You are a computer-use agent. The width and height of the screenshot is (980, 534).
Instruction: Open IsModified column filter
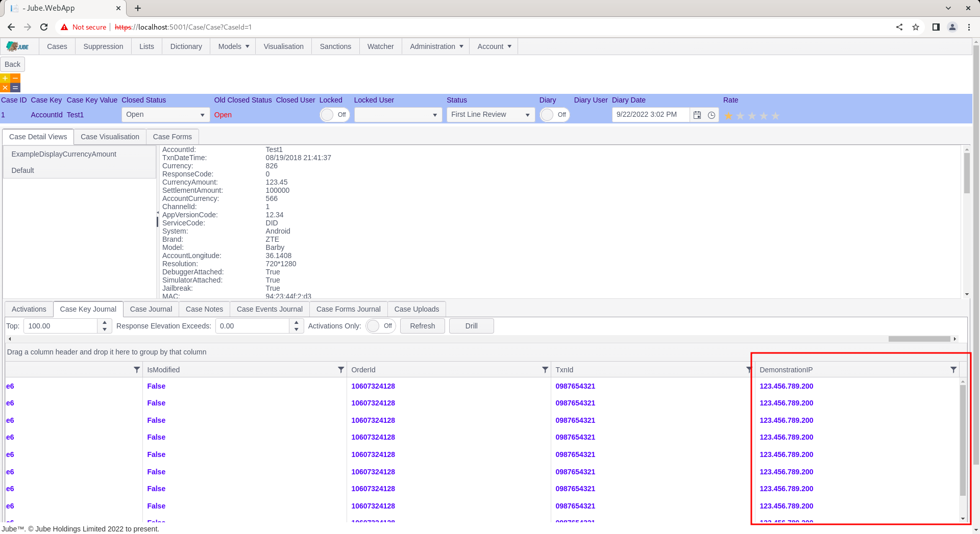click(x=341, y=370)
